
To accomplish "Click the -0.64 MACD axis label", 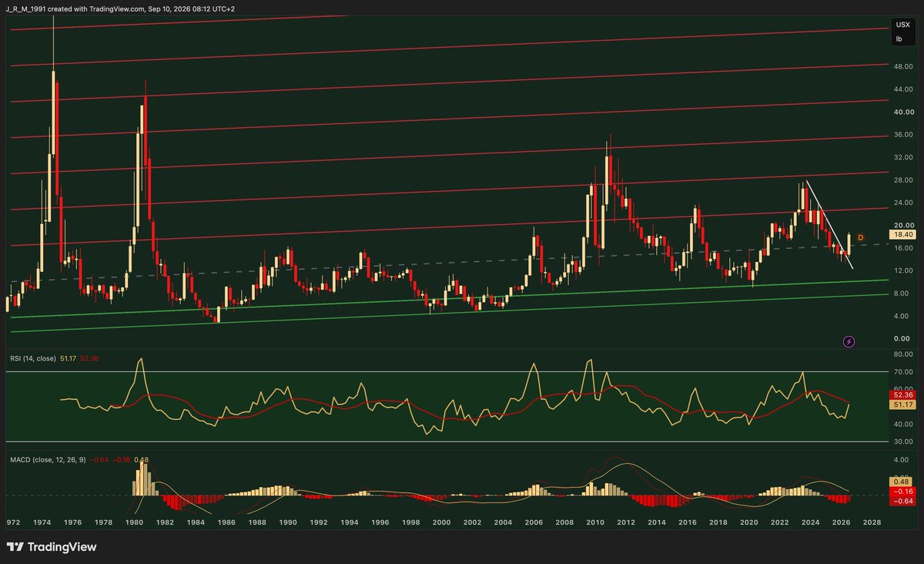I will 901,501.
